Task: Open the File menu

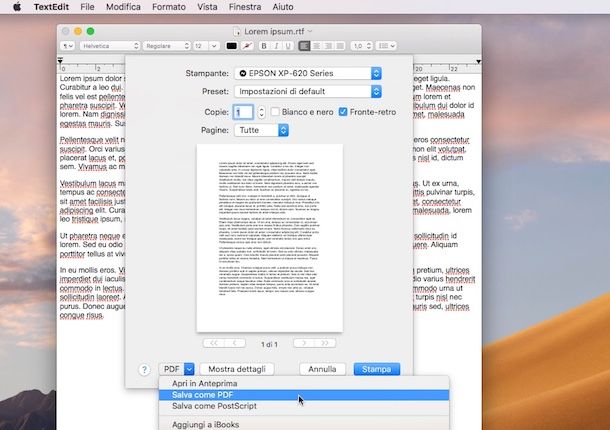Action: [87, 7]
